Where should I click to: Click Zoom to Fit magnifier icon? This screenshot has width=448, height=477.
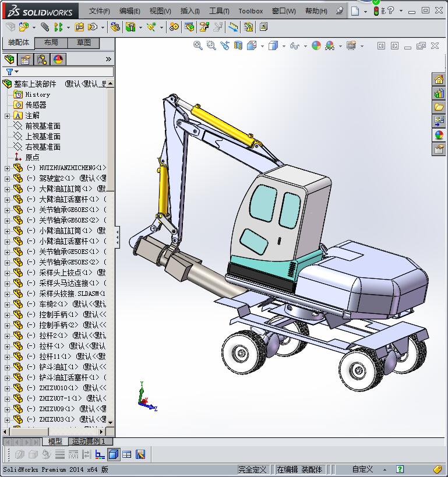198,45
